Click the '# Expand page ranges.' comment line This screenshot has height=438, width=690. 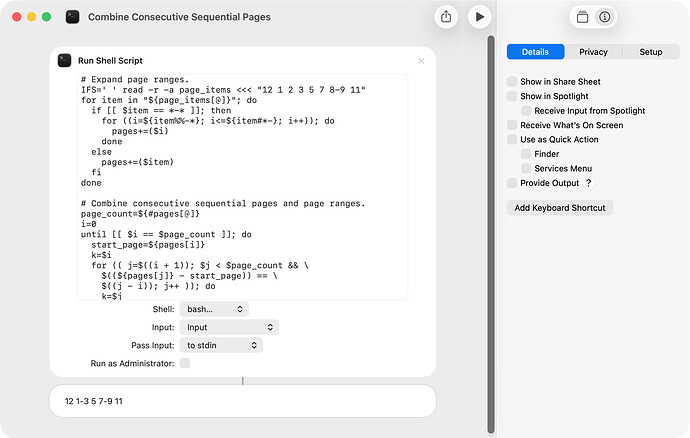click(x=135, y=80)
